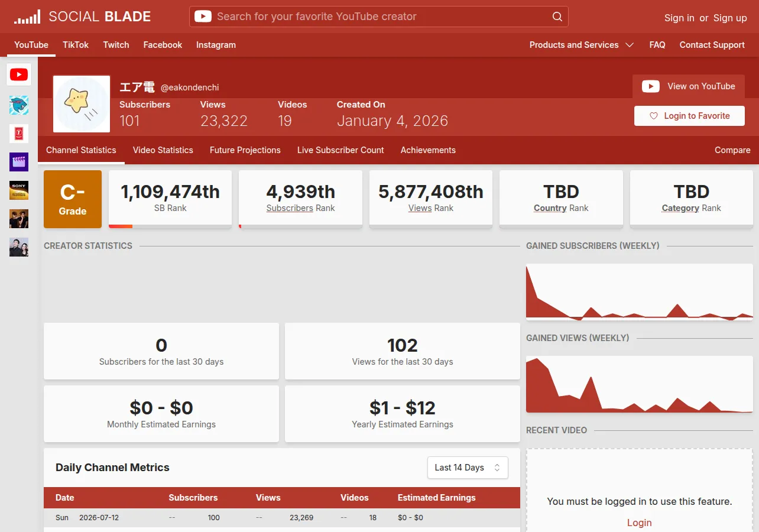Open the purple clapperboard channel icon

point(19,162)
